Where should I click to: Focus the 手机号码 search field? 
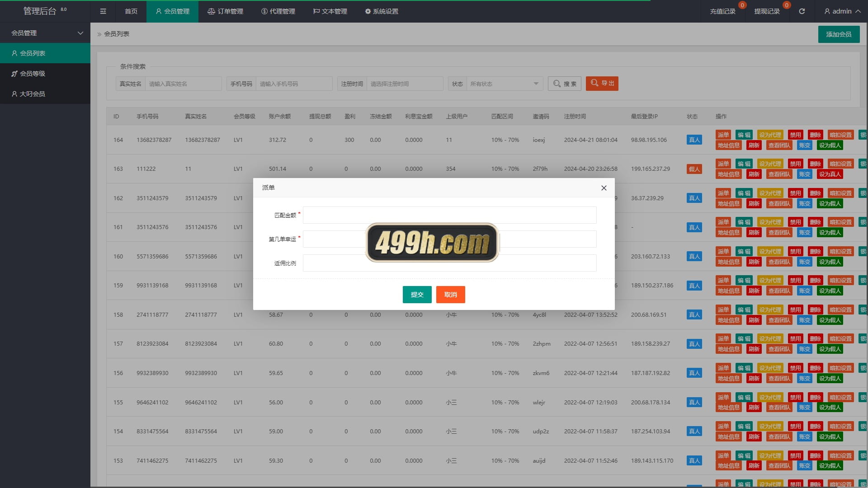[x=294, y=84]
